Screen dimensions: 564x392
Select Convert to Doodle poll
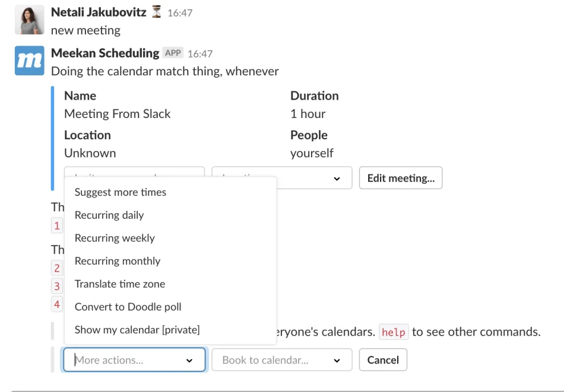click(x=128, y=307)
